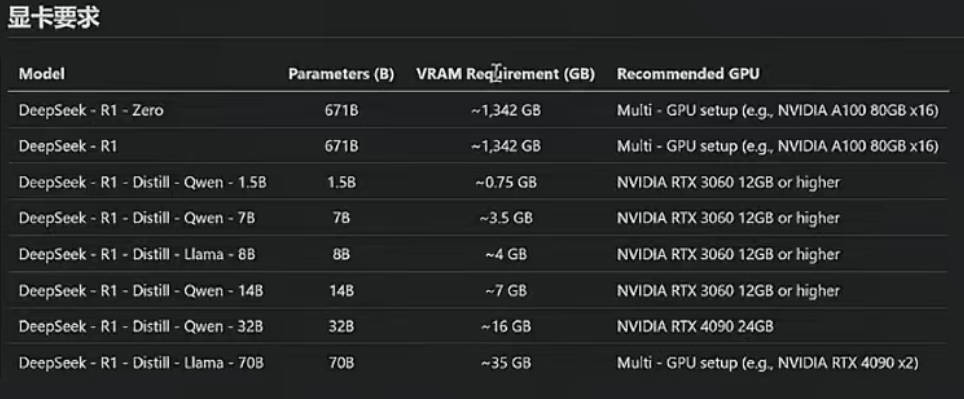Click DeepSeek - R1 - Distill - Qwen - 1.5B
The width and height of the screenshot is (964, 399).
(x=143, y=183)
